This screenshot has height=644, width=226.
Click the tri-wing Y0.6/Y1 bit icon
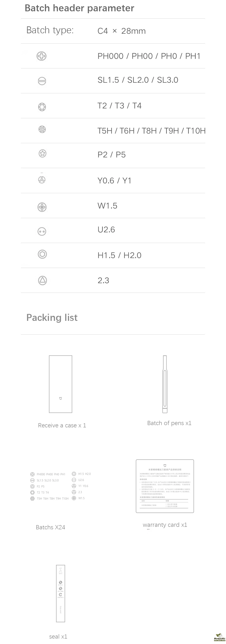42,180
